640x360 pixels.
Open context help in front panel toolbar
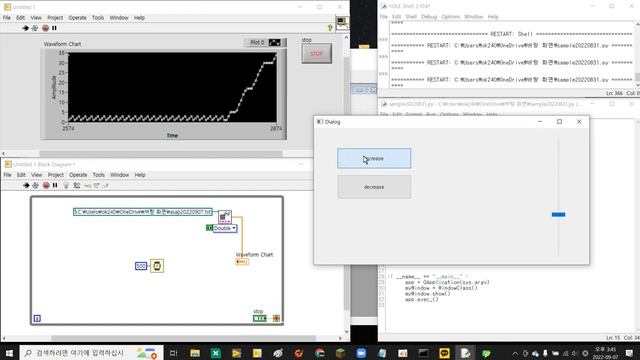click(330, 28)
